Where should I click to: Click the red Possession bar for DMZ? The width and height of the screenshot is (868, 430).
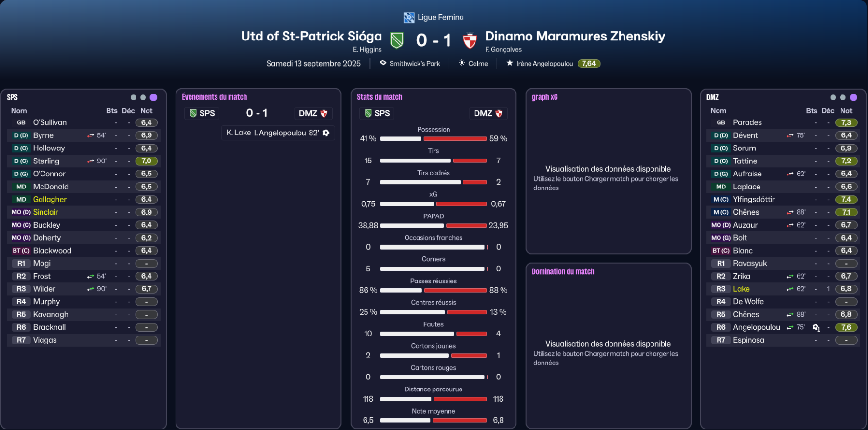pyautogui.click(x=455, y=139)
